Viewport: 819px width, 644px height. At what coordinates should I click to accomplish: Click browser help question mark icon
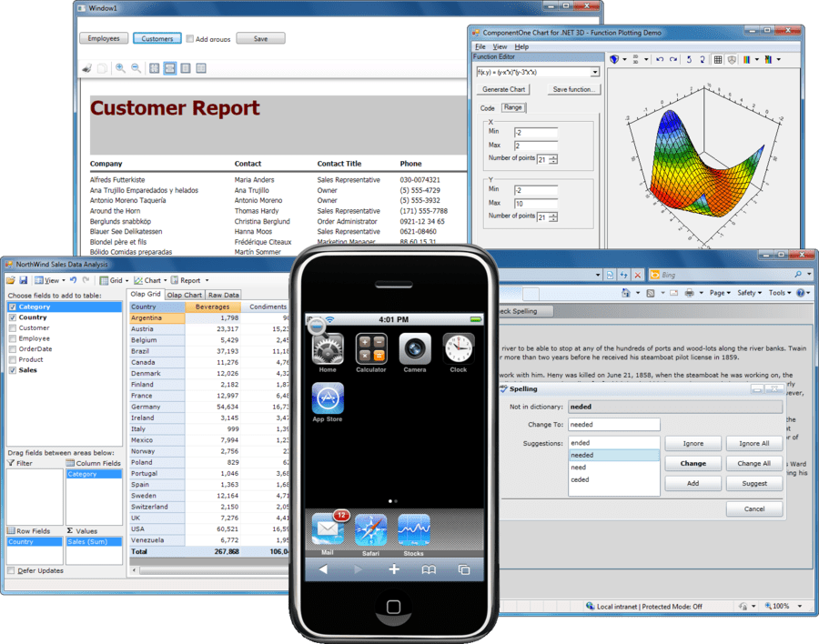800,293
